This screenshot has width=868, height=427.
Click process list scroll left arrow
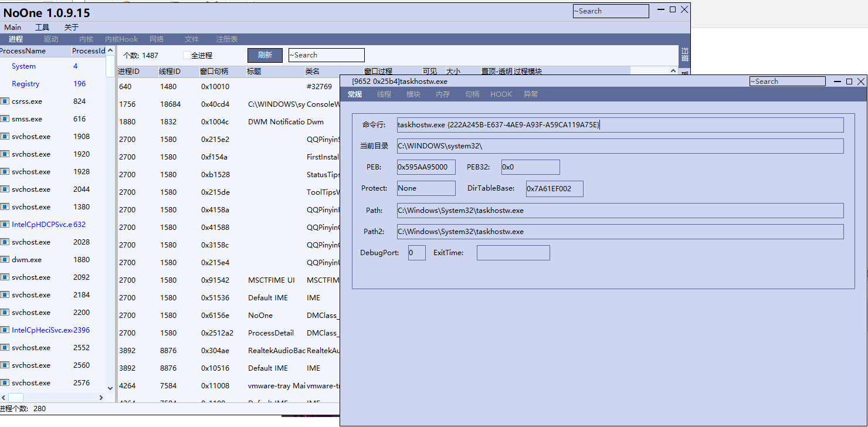(x=4, y=398)
